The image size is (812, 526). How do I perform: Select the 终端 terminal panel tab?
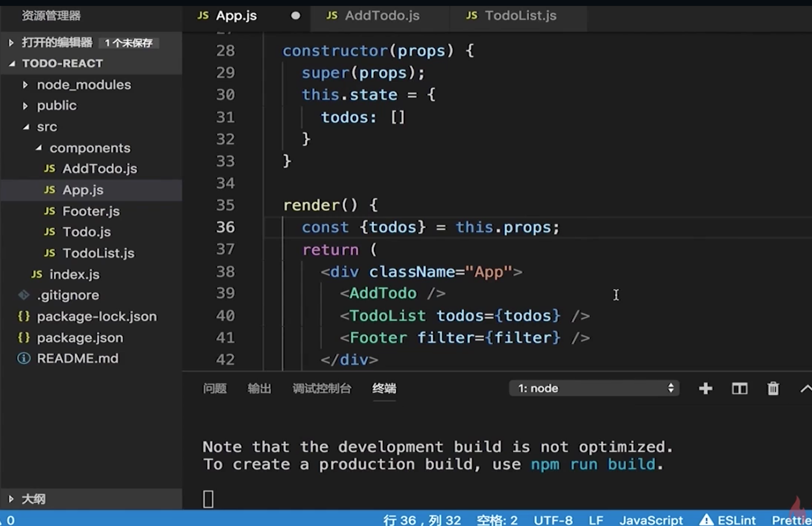(384, 388)
